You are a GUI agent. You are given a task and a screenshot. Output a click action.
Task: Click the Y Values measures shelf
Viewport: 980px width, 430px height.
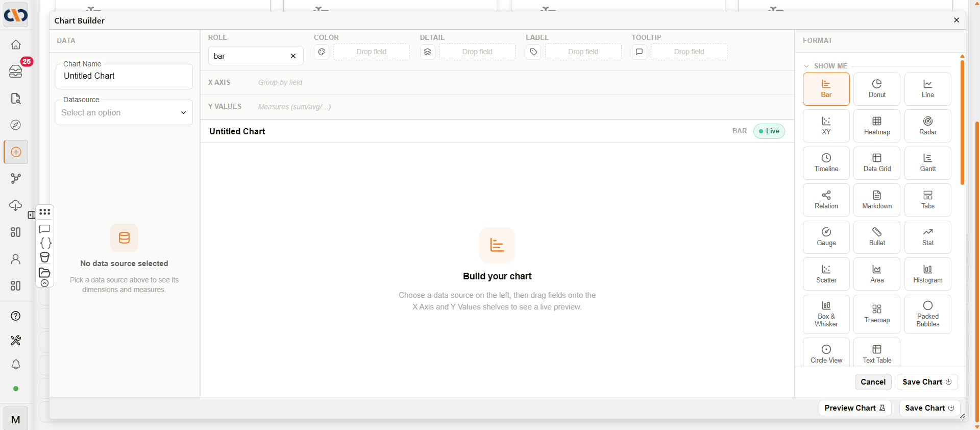point(498,107)
